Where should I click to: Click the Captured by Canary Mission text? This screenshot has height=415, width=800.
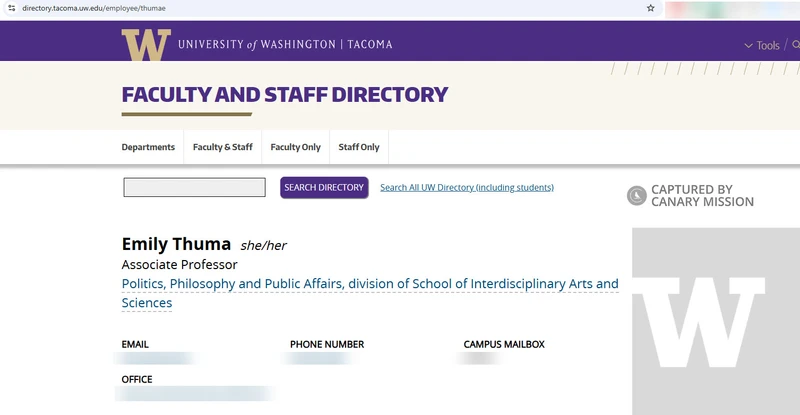point(702,196)
